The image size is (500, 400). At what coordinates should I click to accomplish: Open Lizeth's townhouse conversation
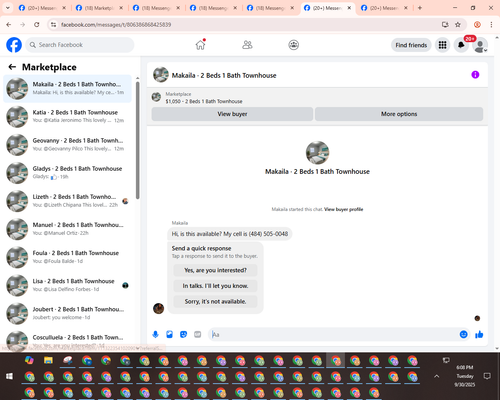pyautogui.click(x=67, y=201)
